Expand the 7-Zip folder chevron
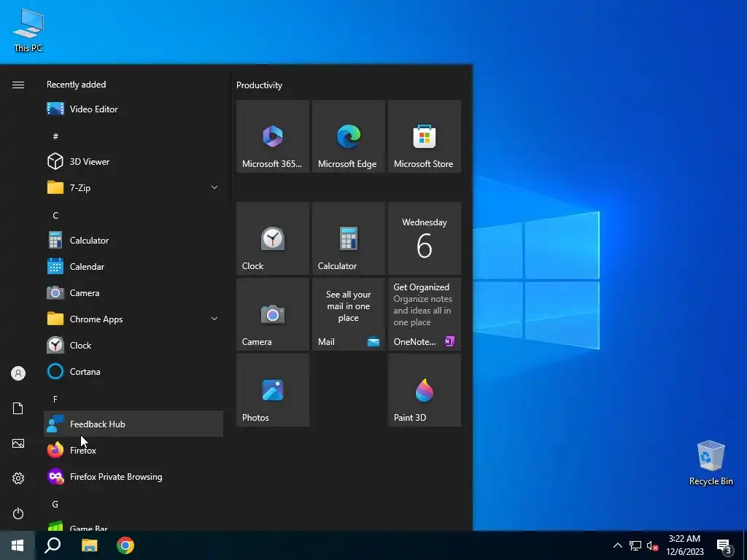This screenshot has width=747, height=560. click(214, 187)
